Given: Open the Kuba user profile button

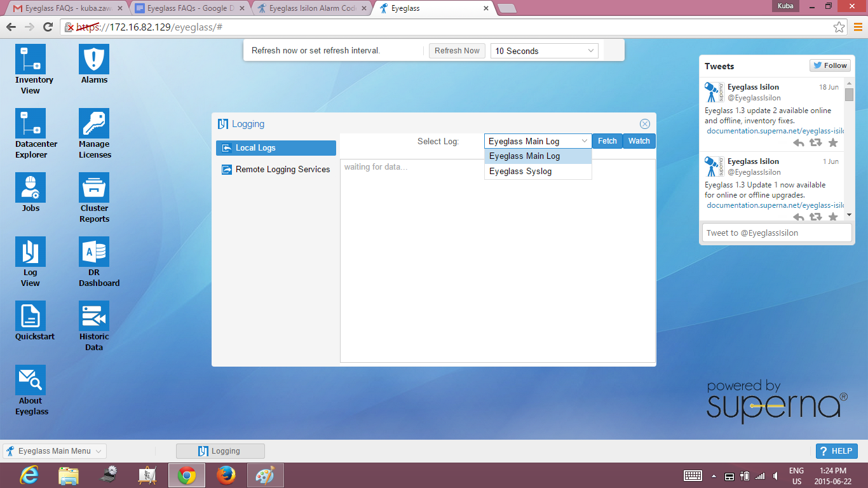Looking at the screenshot, I should tap(785, 6).
